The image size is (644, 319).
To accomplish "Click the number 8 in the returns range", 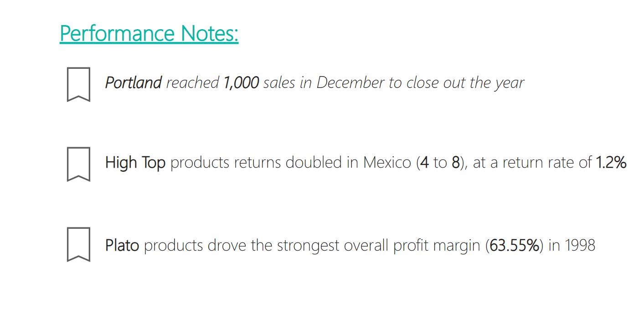I will click(x=456, y=163).
